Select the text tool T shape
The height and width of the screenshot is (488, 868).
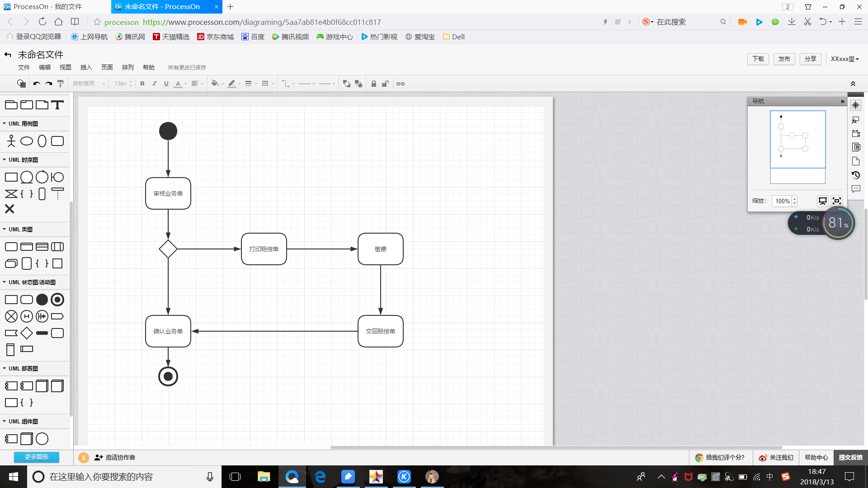(57, 105)
